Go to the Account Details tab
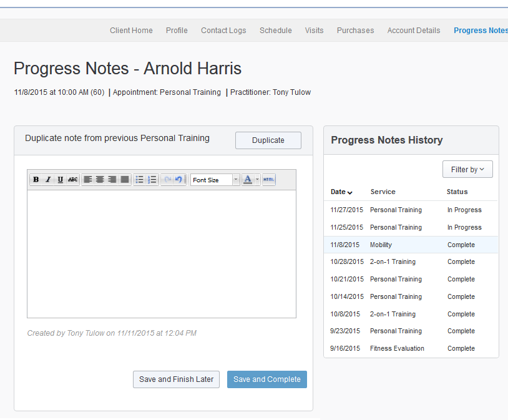 [x=413, y=31]
